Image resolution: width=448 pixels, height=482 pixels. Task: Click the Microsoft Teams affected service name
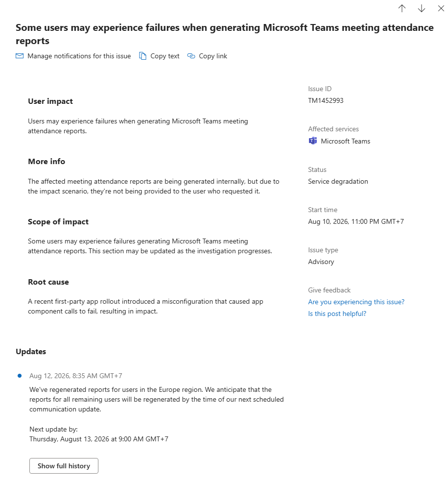click(x=345, y=141)
